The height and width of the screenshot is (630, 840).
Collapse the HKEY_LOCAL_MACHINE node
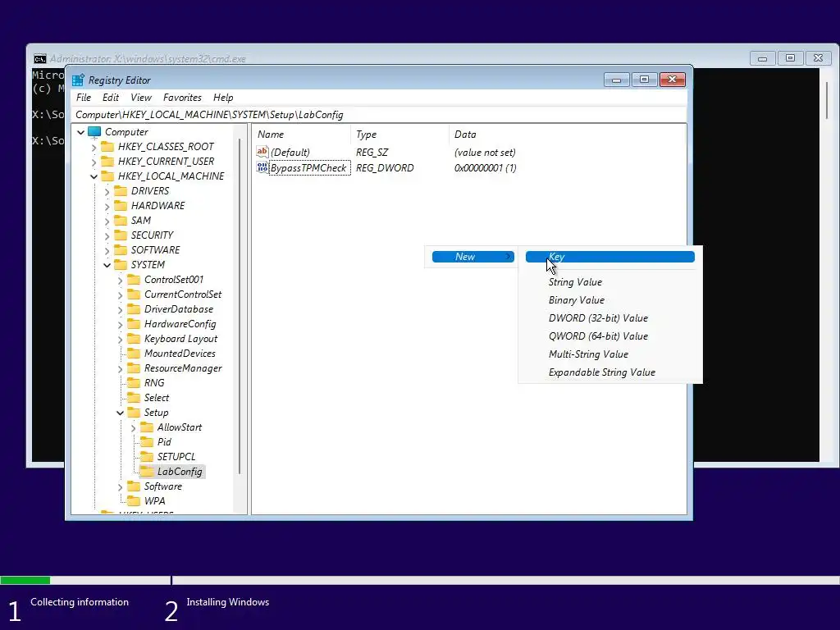click(94, 176)
